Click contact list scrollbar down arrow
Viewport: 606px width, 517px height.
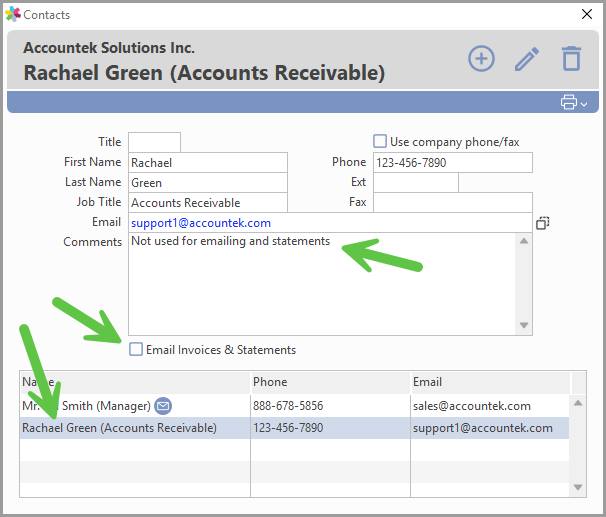tap(578, 487)
